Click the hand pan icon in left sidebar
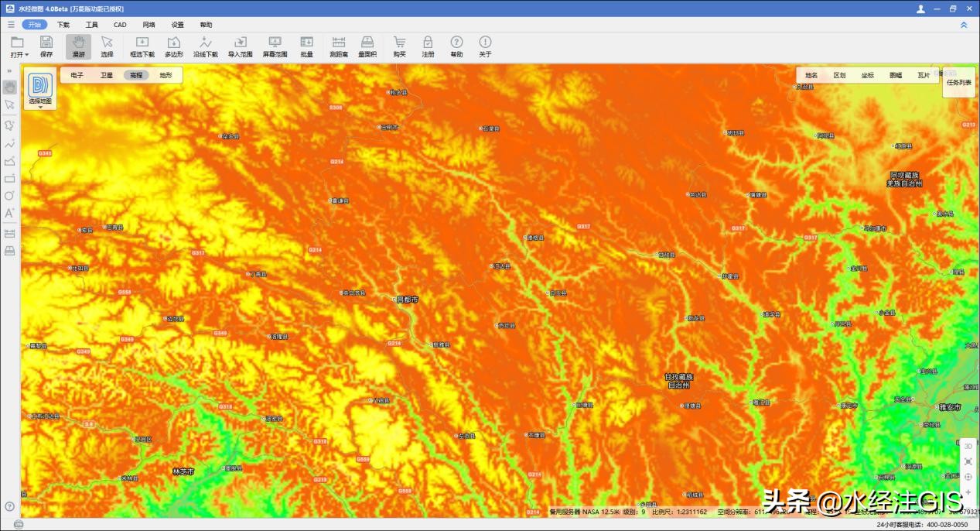 point(10,87)
